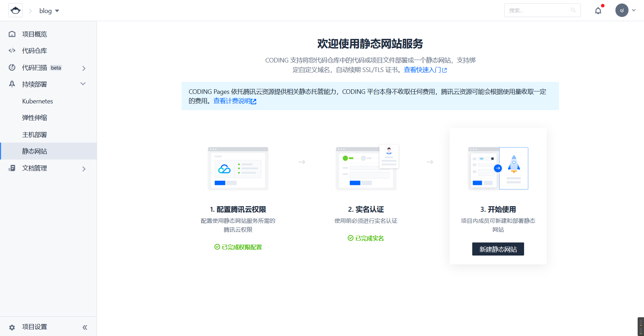Click the 2. 实名认证 heading
This screenshot has width=644, height=336.
coord(366,209)
